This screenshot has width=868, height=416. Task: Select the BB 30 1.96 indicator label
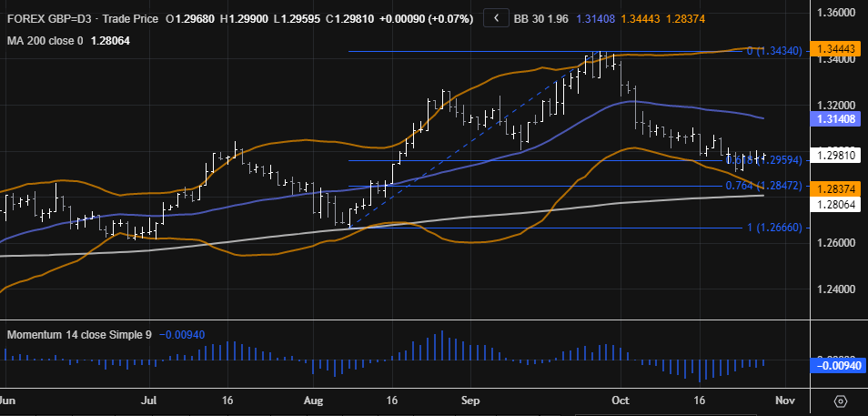(x=546, y=18)
